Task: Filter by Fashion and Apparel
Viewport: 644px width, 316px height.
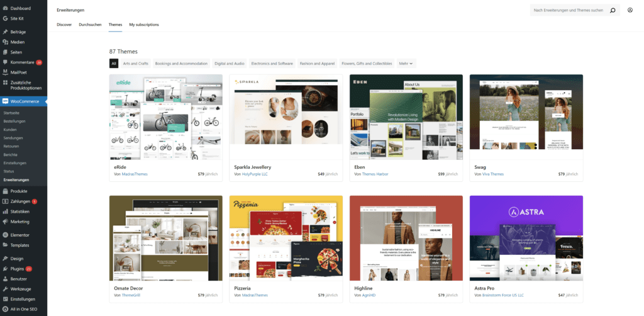Action: pyautogui.click(x=317, y=64)
